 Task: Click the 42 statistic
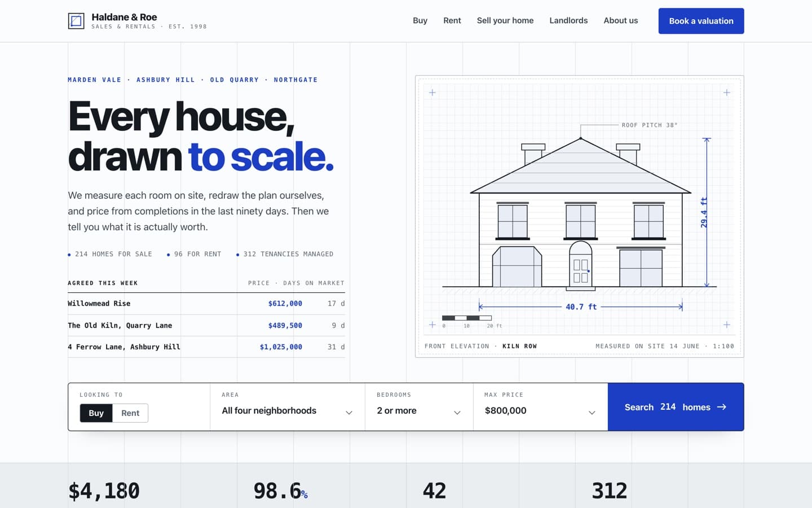pyautogui.click(x=435, y=491)
